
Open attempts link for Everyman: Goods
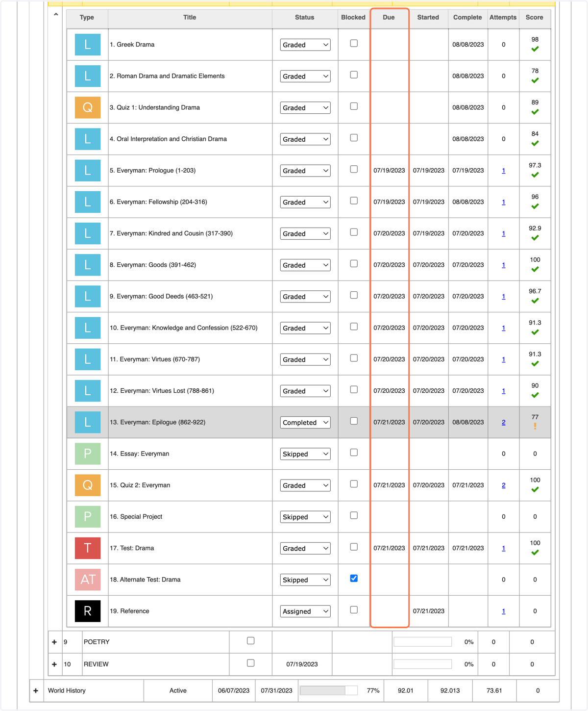tap(503, 265)
